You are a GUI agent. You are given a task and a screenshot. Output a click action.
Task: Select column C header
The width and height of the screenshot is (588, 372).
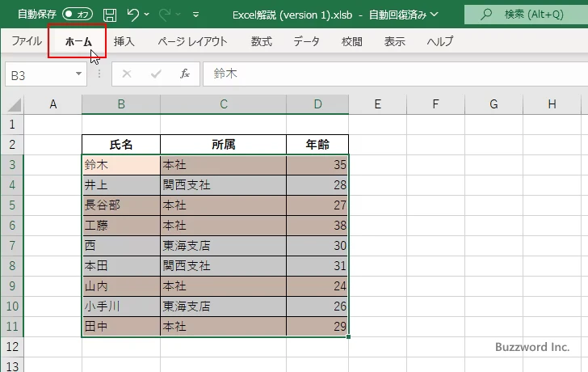224,104
